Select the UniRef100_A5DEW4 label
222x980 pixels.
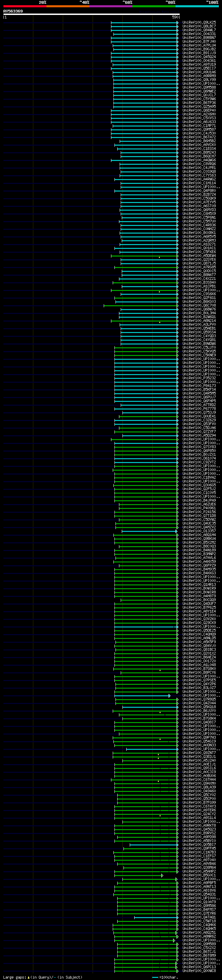pos(199,256)
